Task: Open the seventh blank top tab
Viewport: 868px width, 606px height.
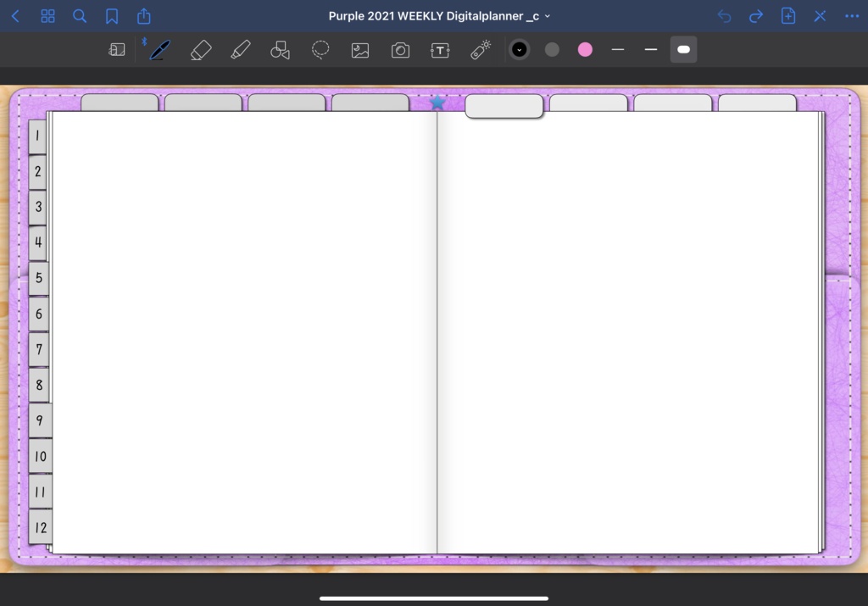Action: click(672, 103)
